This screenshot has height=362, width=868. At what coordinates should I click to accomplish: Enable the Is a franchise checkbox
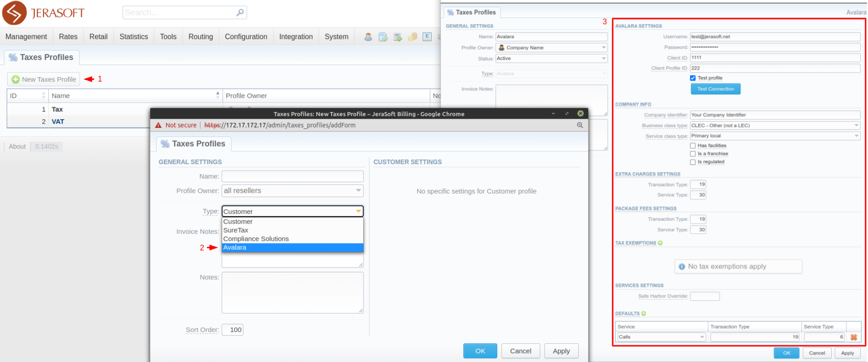[x=693, y=154]
